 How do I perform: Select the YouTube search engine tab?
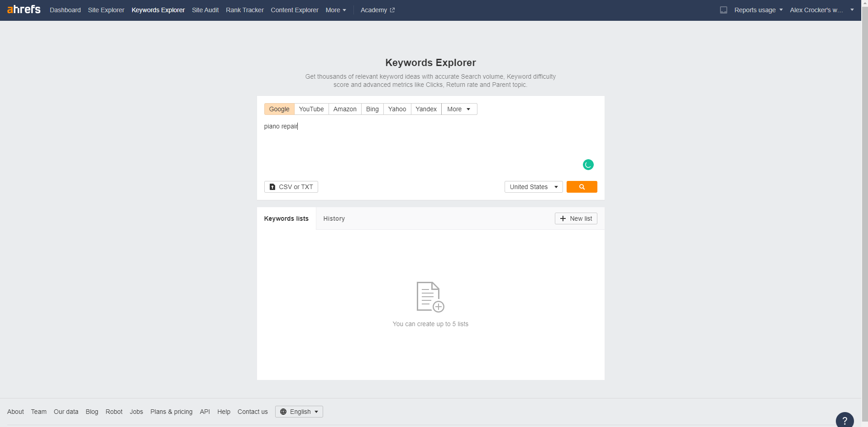coord(311,109)
